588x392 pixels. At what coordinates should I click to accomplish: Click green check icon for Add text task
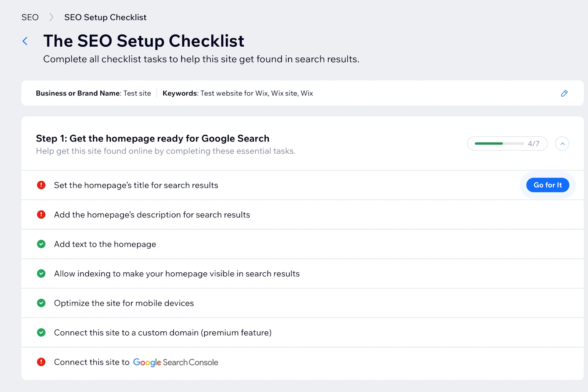[x=41, y=244]
